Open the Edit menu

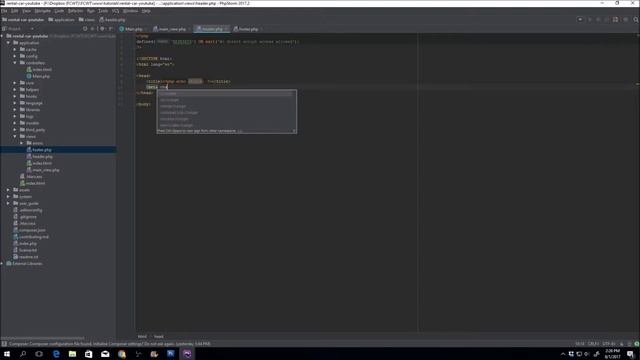tap(15, 11)
